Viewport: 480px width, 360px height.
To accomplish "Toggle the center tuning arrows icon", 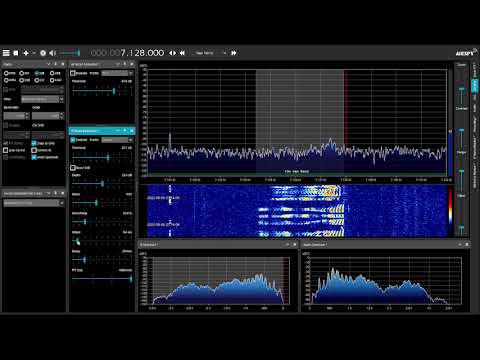I will pyautogui.click(x=172, y=53).
